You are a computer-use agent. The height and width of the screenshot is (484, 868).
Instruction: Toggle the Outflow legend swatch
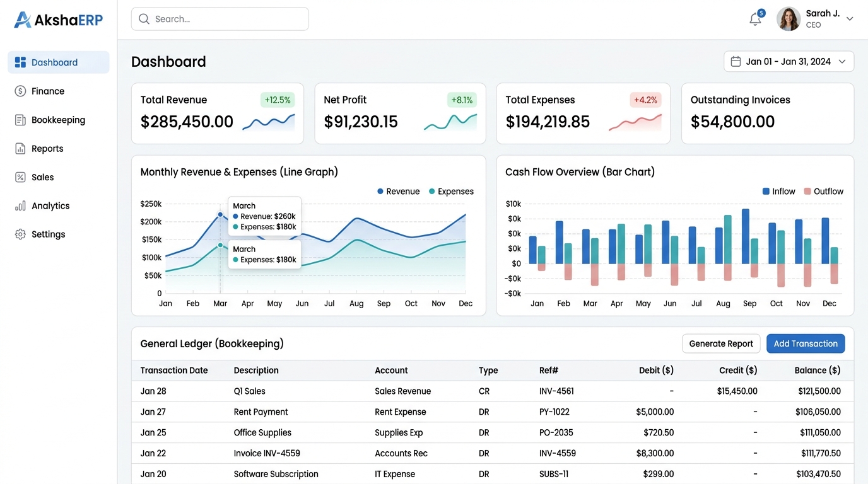pos(807,192)
